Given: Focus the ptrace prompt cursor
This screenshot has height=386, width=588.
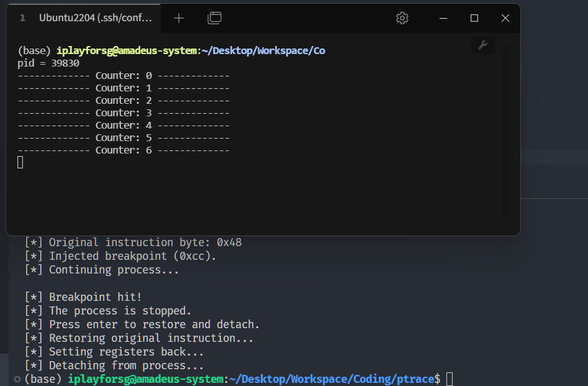Looking at the screenshot, I should point(450,379).
